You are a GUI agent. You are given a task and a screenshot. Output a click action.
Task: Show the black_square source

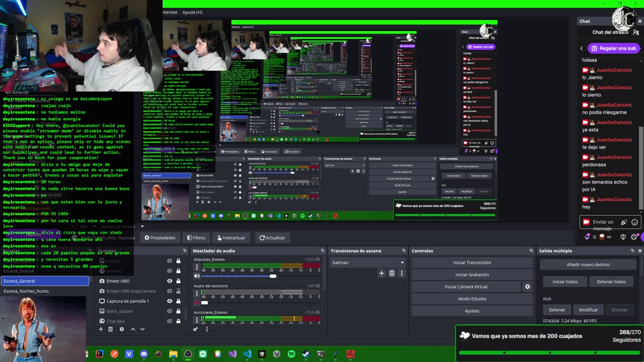(x=170, y=311)
